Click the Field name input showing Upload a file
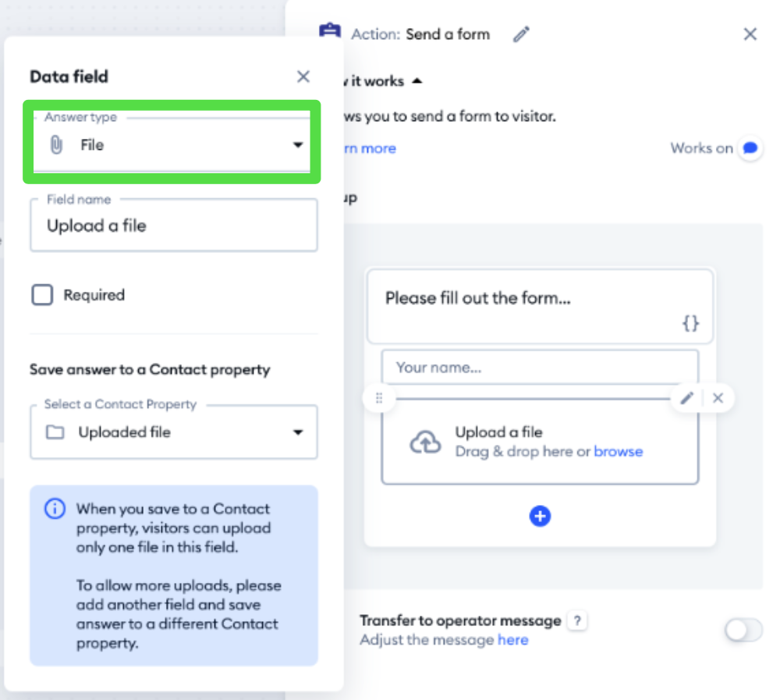This screenshot has width=780, height=700. click(173, 226)
